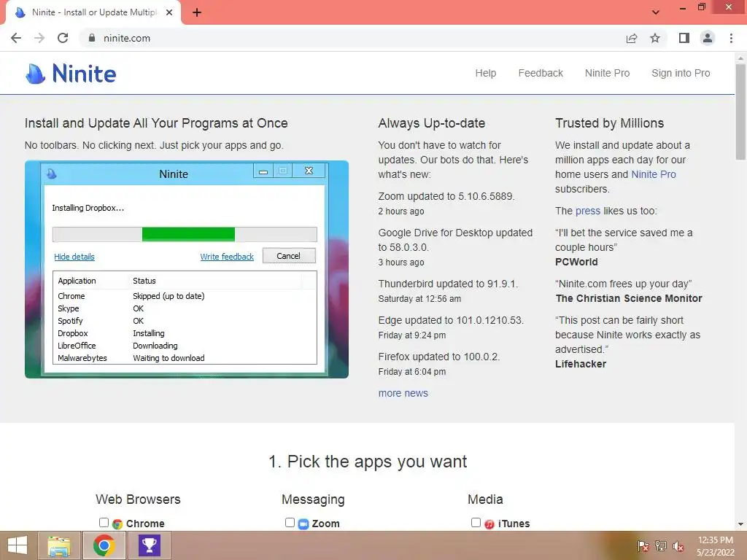Click the Ninite logo in header
The width and height of the screenshot is (747, 560).
pos(71,74)
